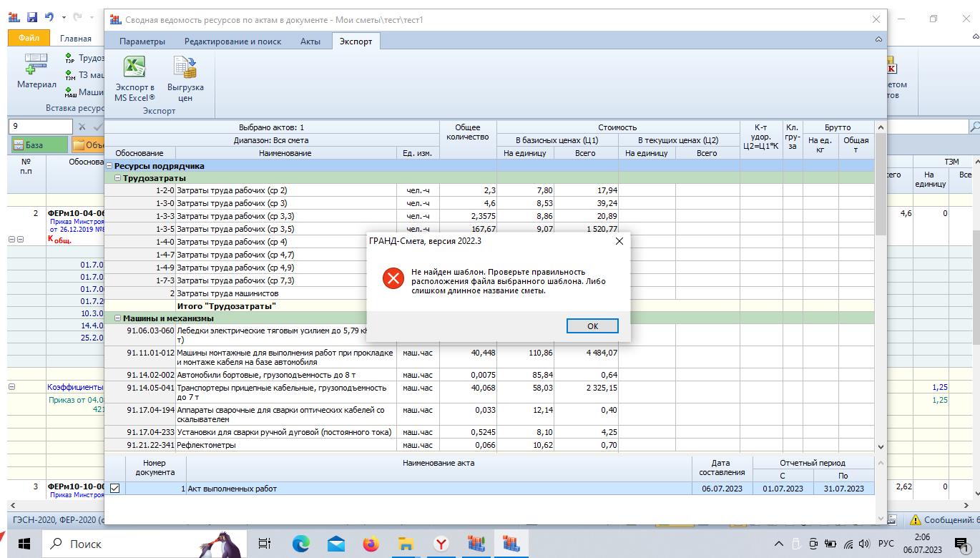Collapse the Ресурсы подрядчика section
Screen dimensions: 980x558
coord(109,166)
